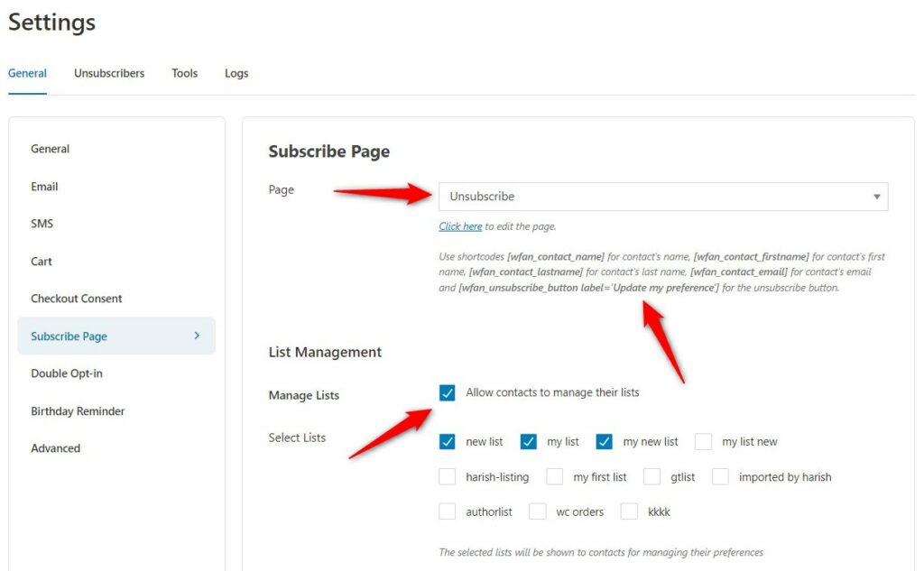Uncheck the 'my new list' checkbox
924x571 pixels.
tap(604, 441)
